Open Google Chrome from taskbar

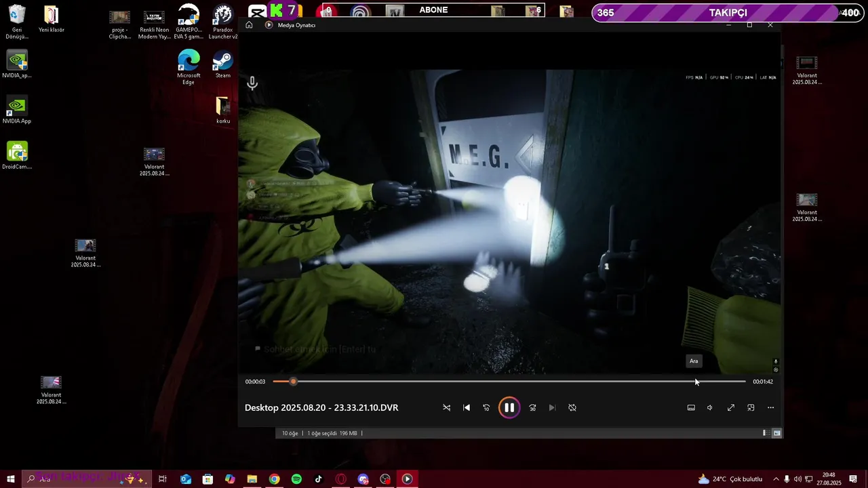click(x=274, y=479)
